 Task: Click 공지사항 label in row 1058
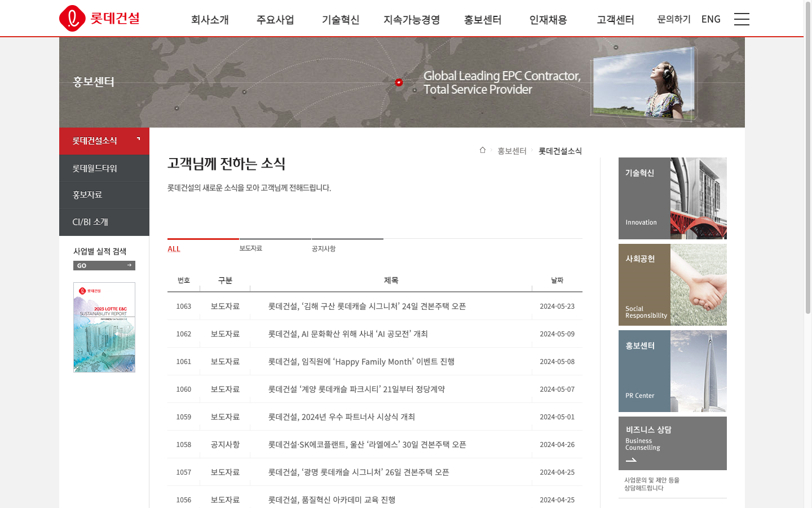click(225, 444)
